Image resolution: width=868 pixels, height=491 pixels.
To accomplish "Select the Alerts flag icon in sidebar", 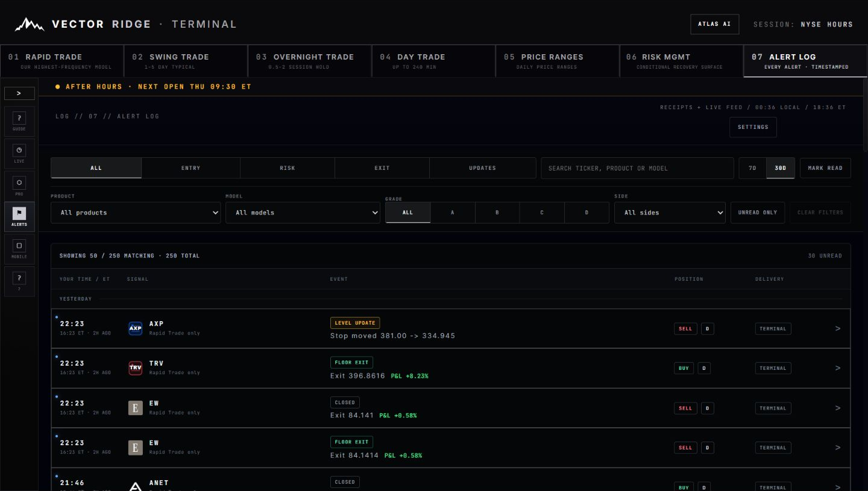I will pyautogui.click(x=19, y=217).
